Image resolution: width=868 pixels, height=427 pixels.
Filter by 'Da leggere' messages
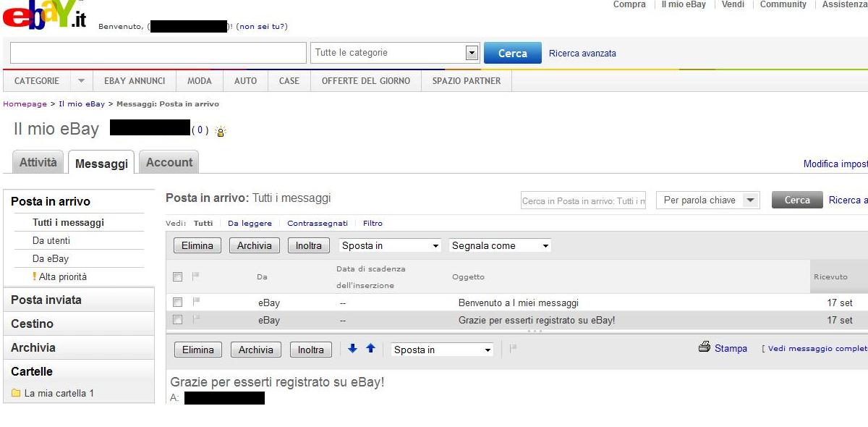coord(250,224)
